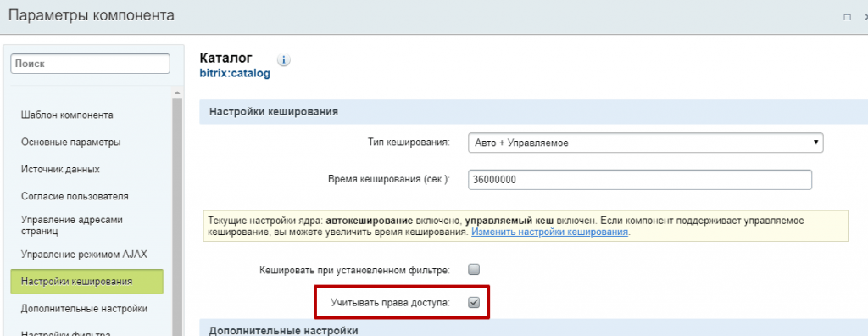The width and height of the screenshot is (868, 336).
Task: Select Шаблон компонента in sidebar
Action: click(x=67, y=115)
